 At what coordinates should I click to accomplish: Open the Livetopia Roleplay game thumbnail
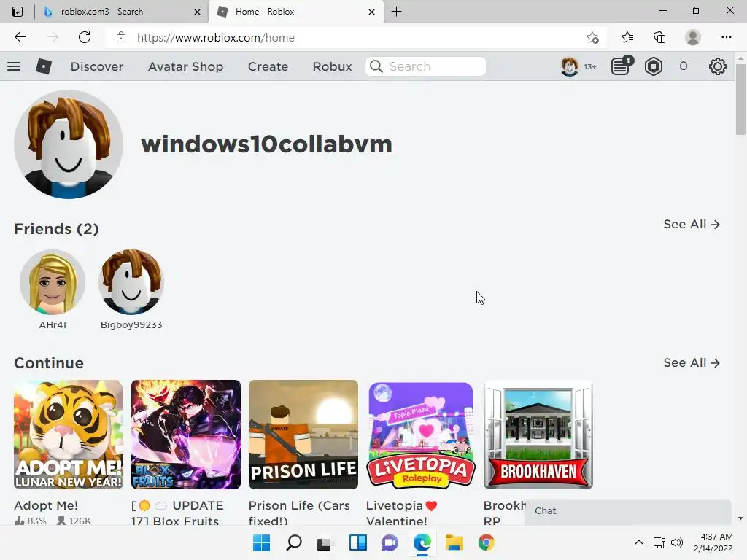point(421,435)
